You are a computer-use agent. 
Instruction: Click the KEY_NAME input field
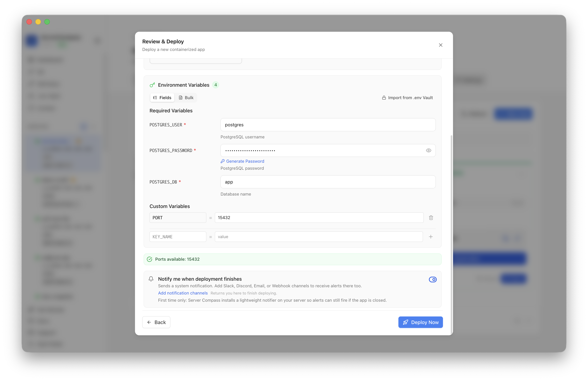(x=178, y=237)
